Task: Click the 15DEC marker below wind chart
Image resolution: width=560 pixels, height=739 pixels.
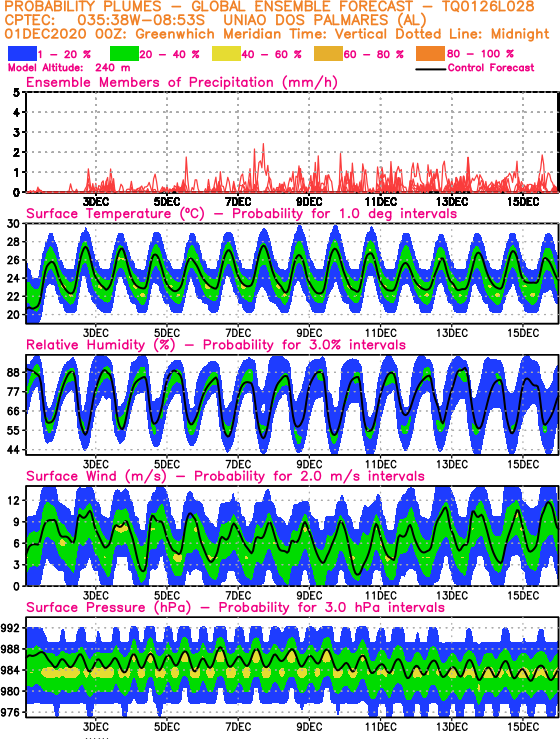Action: (x=523, y=596)
